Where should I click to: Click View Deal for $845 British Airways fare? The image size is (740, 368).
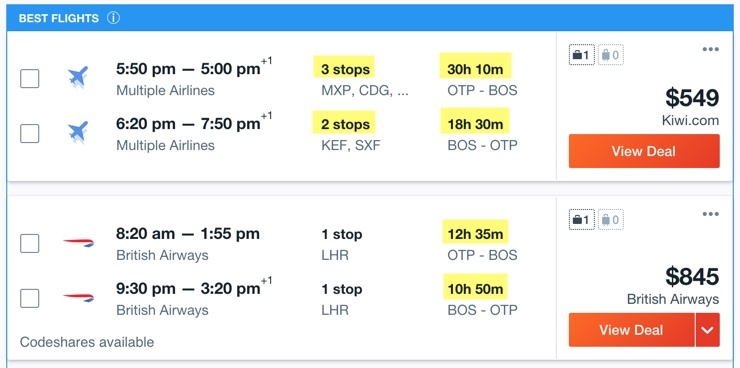[631, 330]
